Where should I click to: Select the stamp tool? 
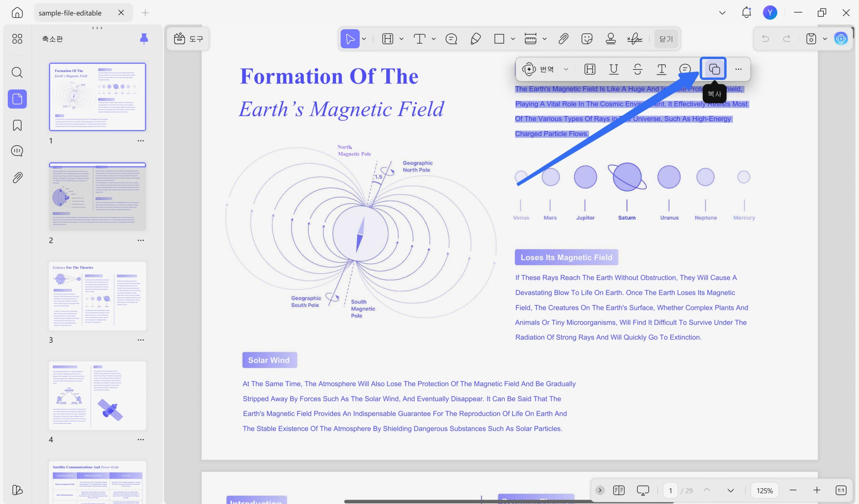click(x=610, y=39)
